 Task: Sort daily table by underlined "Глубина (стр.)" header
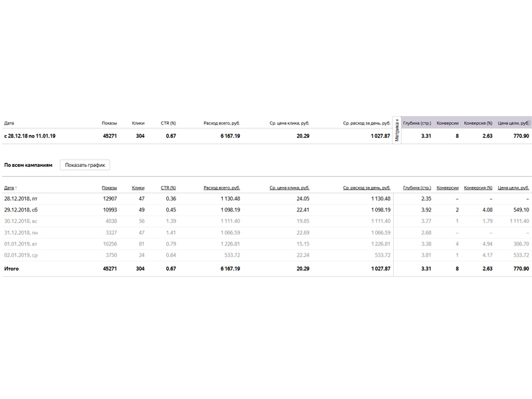tap(417, 188)
